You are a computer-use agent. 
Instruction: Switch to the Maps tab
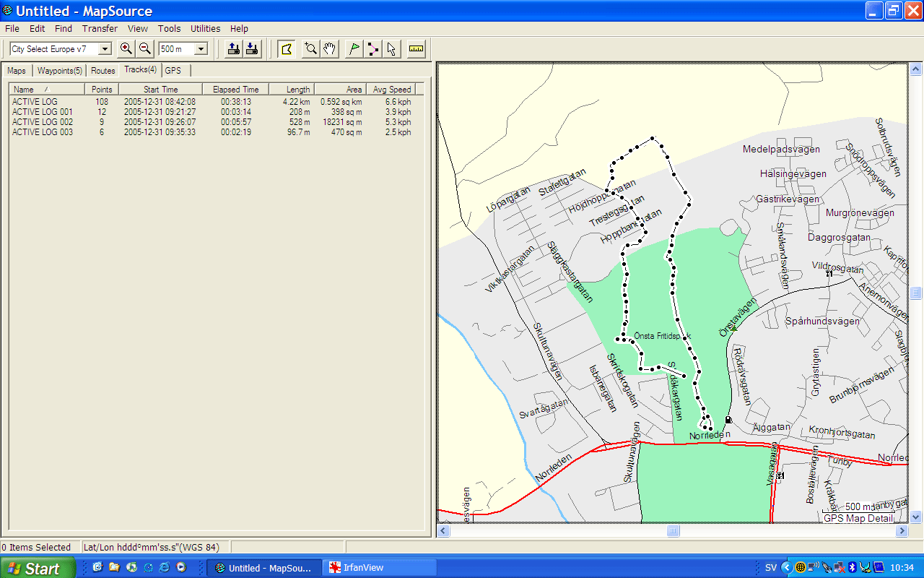(x=17, y=71)
